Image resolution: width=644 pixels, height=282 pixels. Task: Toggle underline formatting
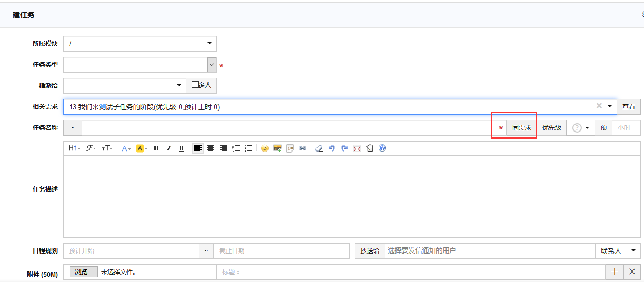(x=181, y=148)
